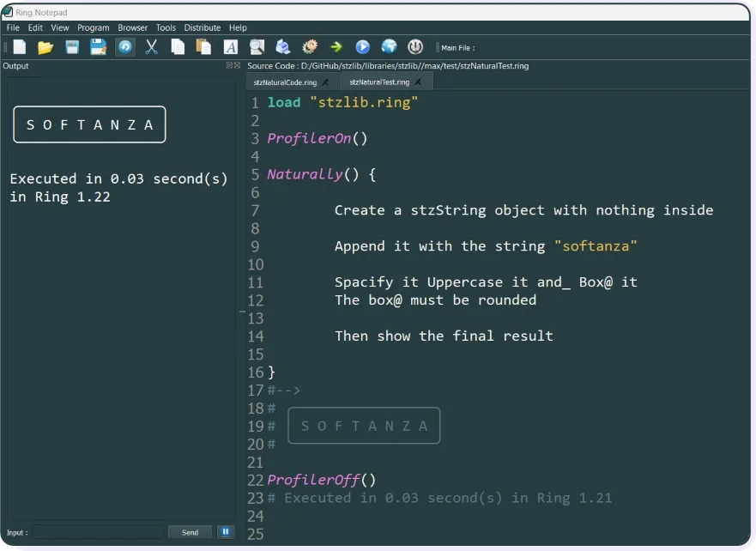The image size is (756, 551).
Task: Open the Edit menu
Action: (x=35, y=27)
